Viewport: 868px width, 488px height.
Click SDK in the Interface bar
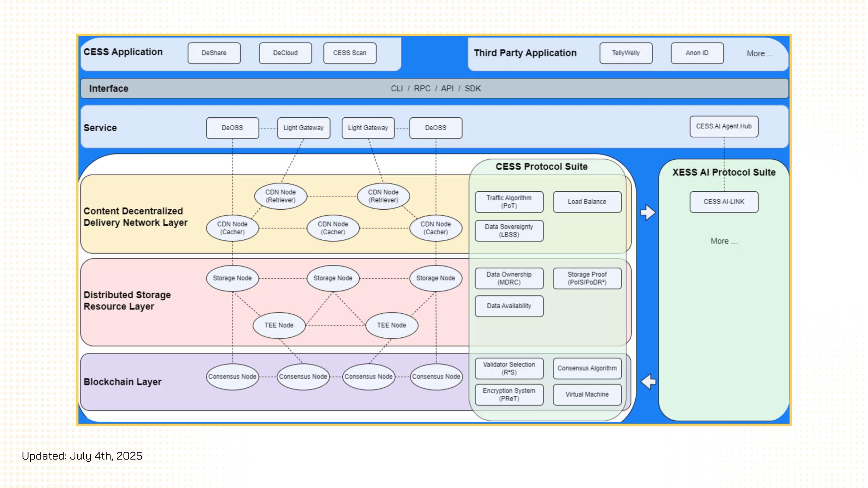click(x=473, y=89)
